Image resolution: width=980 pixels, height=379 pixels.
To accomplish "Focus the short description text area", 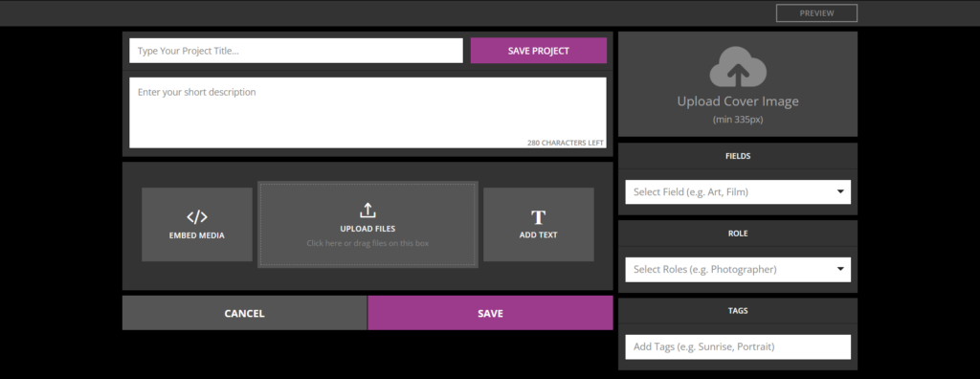I will [x=367, y=113].
